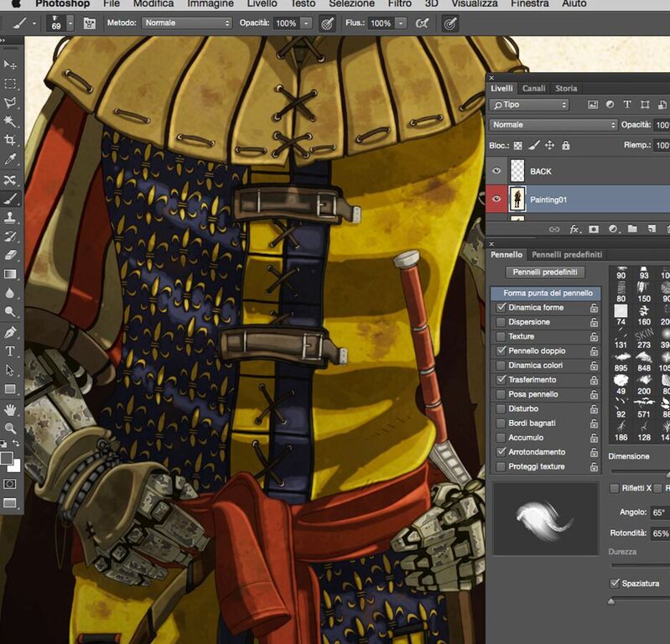
Task: Activate the Clone Stamp tool
Action: [x=11, y=218]
